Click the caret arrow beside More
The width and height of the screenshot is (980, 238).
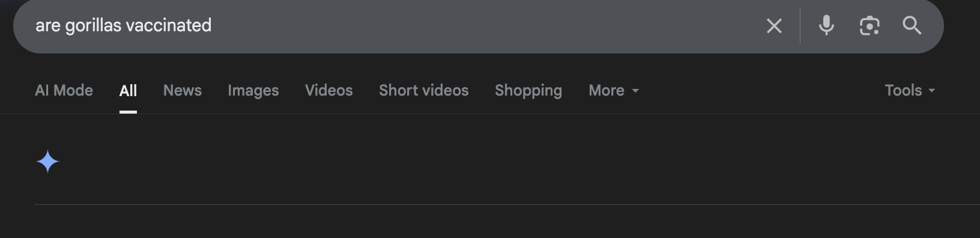pos(635,91)
